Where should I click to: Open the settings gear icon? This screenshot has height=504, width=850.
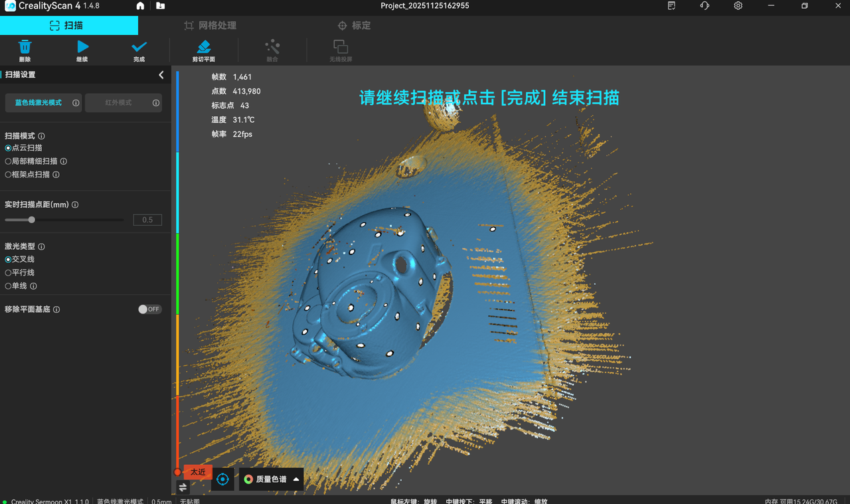[738, 6]
